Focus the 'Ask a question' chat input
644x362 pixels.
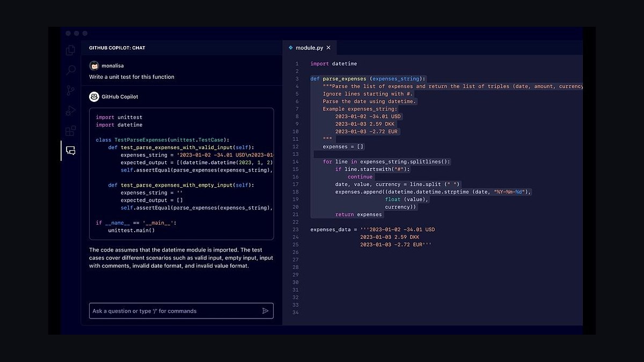pos(181,311)
